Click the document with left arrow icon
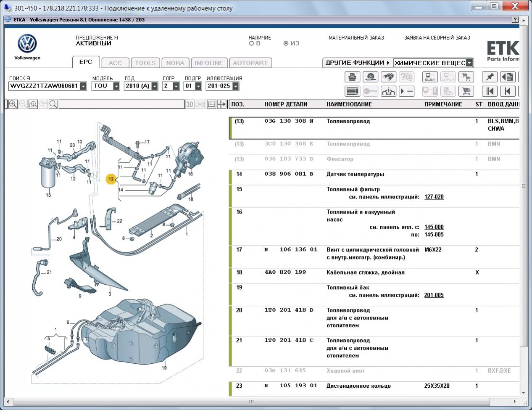 508,77
